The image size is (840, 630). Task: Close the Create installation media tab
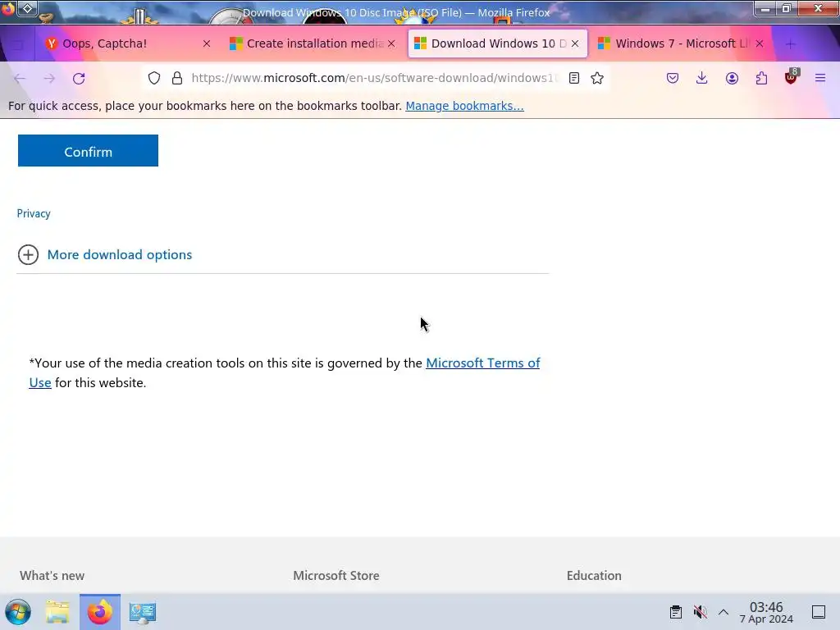click(391, 43)
